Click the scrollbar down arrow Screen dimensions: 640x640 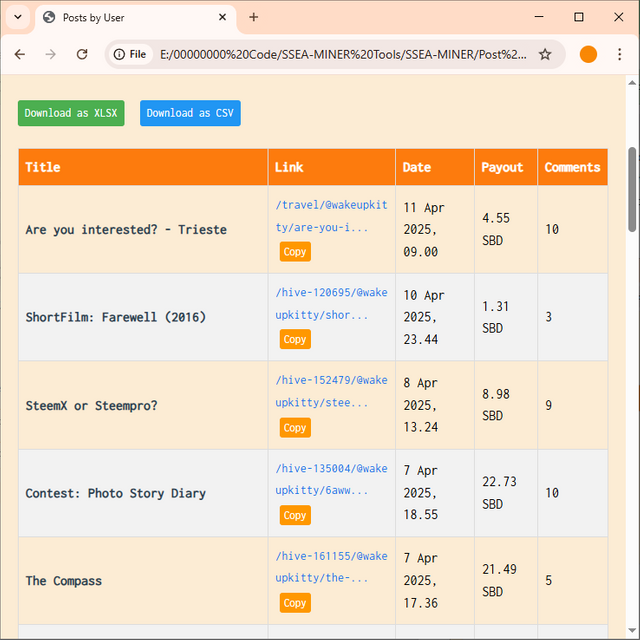(632, 631)
